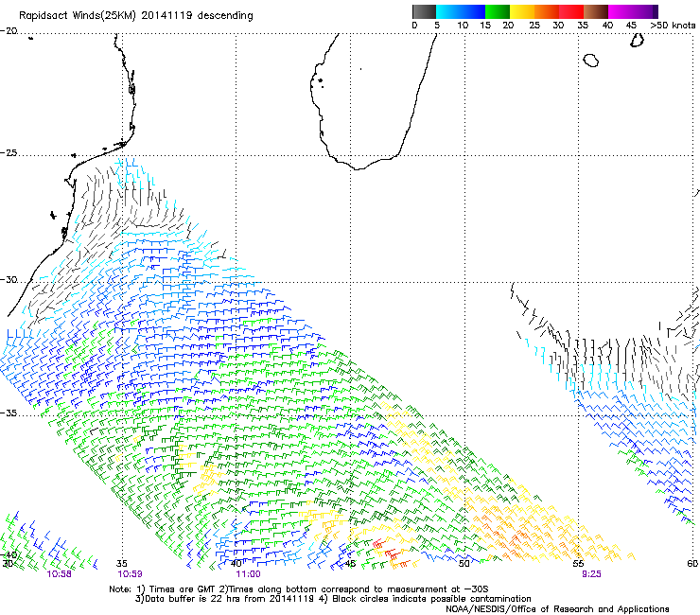
Task: Click the Reunion island outline near 55E
Action: click(x=591, y=61)
